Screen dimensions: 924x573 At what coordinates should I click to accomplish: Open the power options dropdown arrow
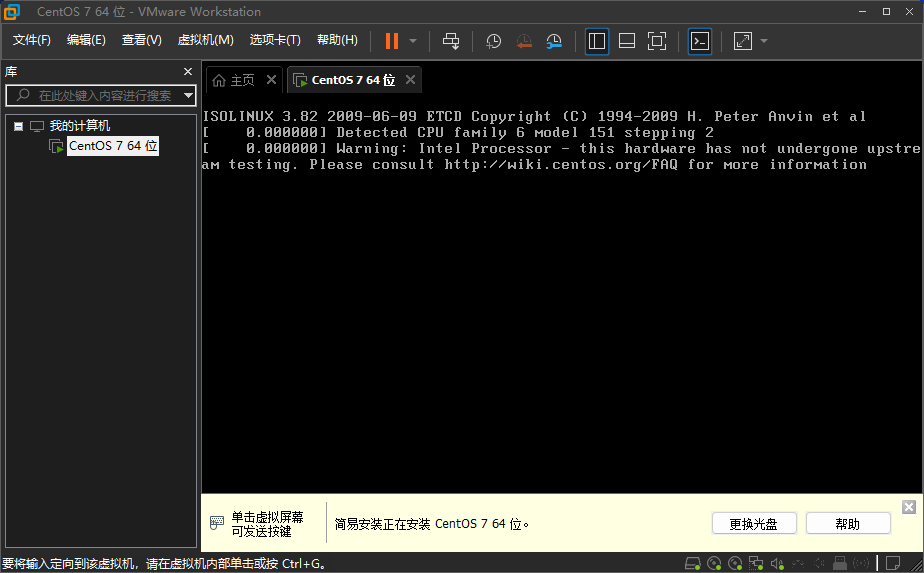[x=413, y=41]
